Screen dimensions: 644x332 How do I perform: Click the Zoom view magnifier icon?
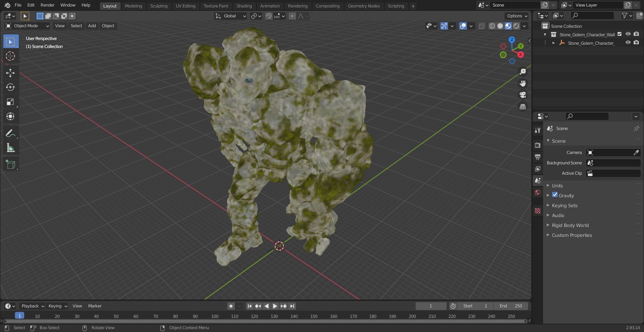[x=522, y=72]
